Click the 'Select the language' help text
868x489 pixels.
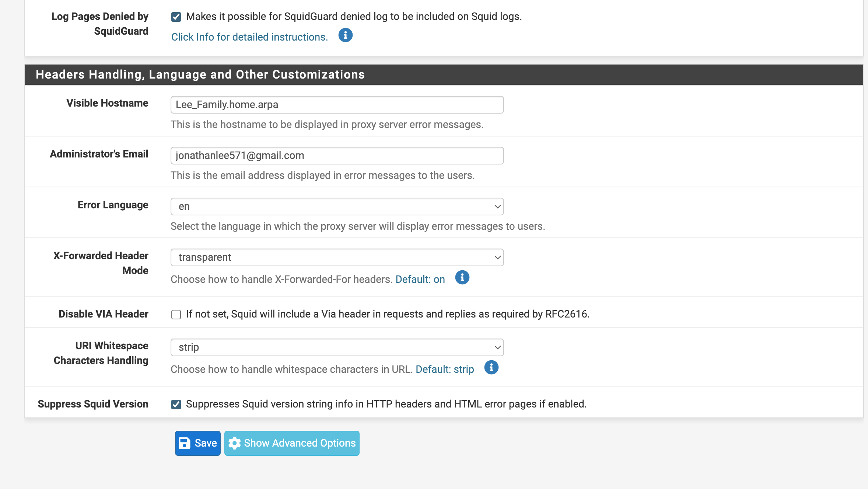pos(358,226)
